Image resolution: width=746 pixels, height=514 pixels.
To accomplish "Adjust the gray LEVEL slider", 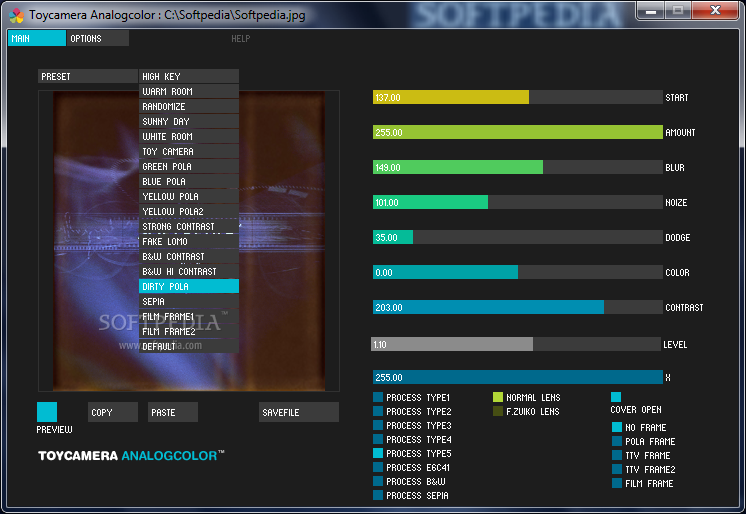I will [516, 344].
